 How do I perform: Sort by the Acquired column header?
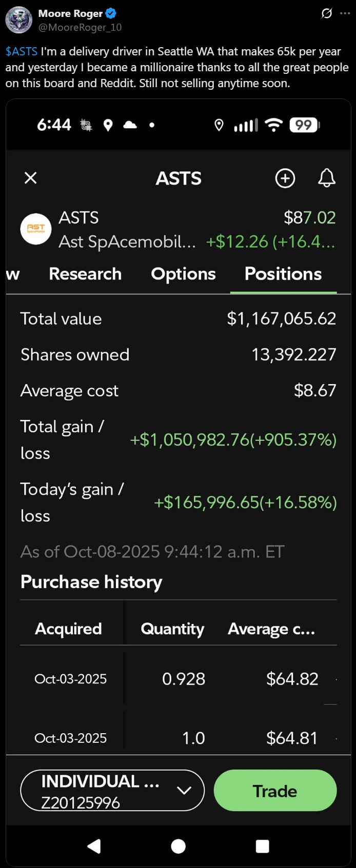(x=68, y=629)
